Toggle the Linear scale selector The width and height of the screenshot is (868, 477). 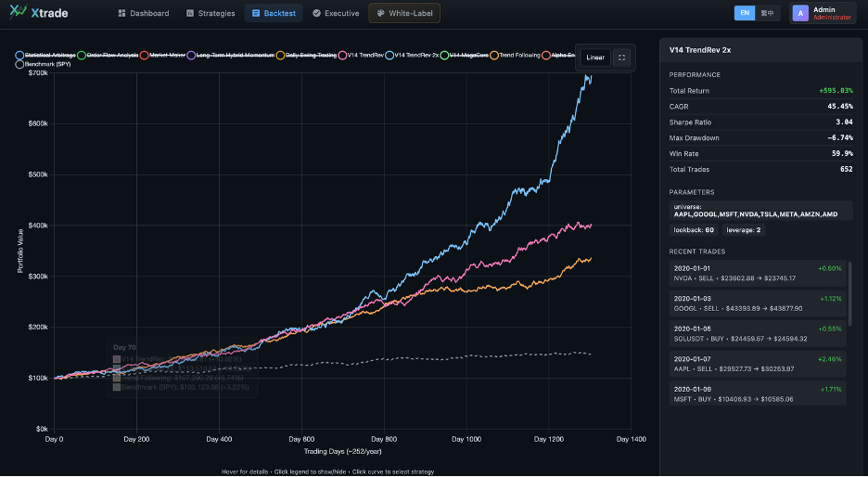595,58
